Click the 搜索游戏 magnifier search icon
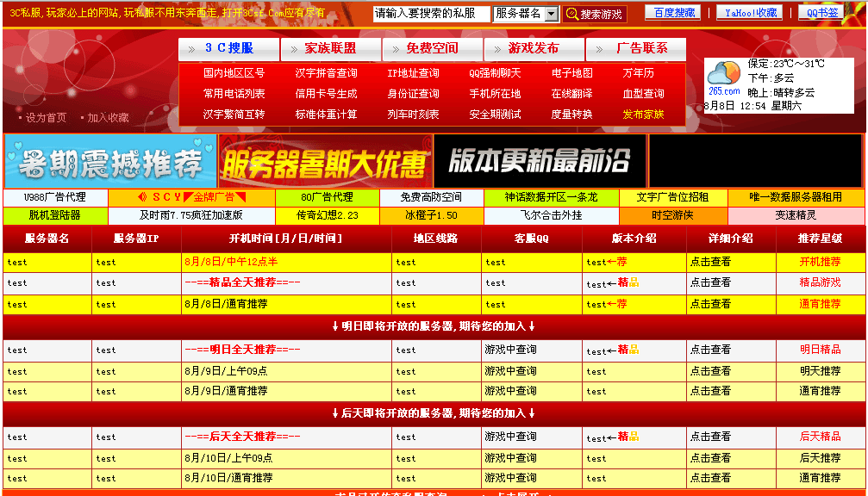Viewport: 868px width, 496px height. [x=571, y=11]
